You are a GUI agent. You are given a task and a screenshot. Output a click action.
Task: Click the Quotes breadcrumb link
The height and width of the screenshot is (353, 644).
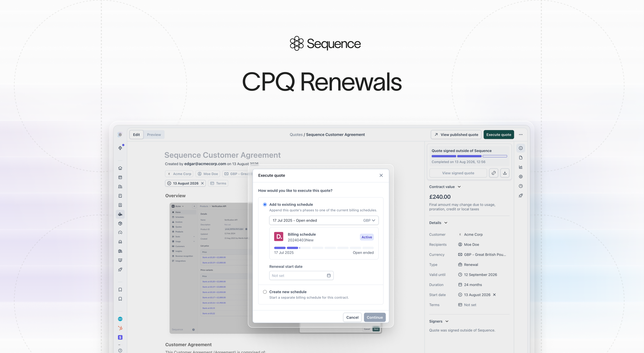click(x=296, y=135)
